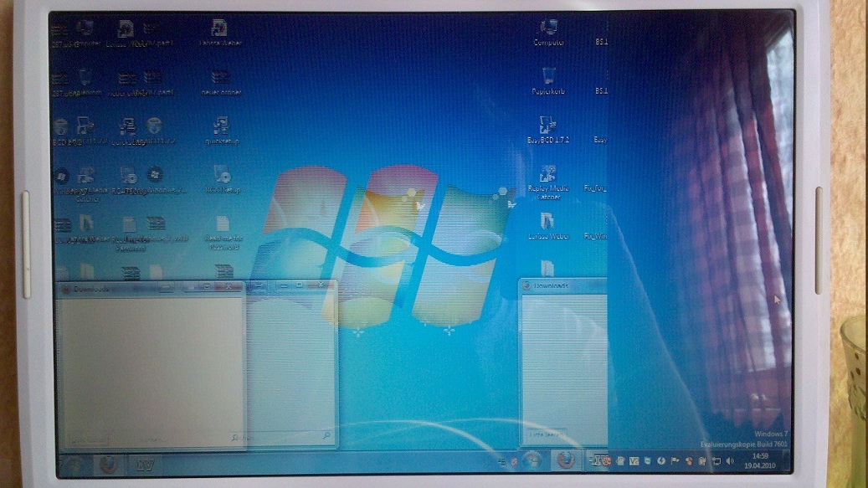
Task: Open the Action Center flag icon
Action: tap(675, 460)
